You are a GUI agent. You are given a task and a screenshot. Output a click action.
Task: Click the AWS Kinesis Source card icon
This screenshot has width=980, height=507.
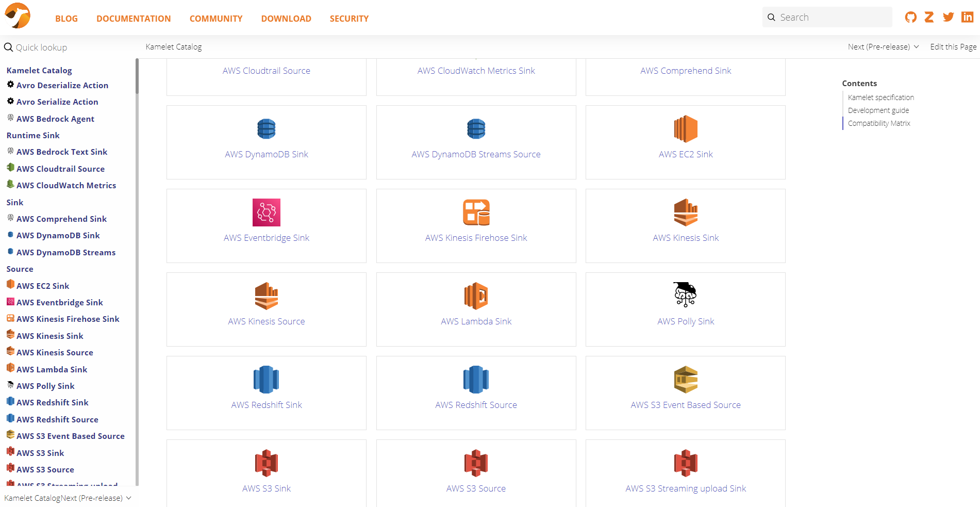[267, 296]
